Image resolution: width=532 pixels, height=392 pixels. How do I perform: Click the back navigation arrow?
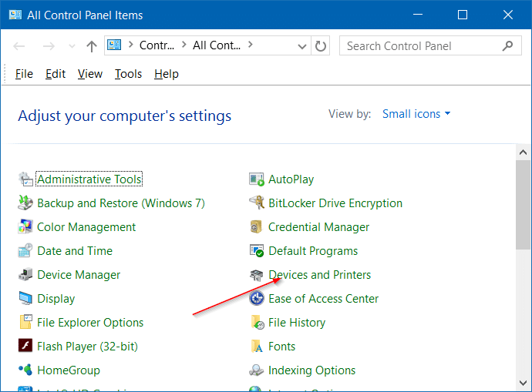tap(19, 46)
